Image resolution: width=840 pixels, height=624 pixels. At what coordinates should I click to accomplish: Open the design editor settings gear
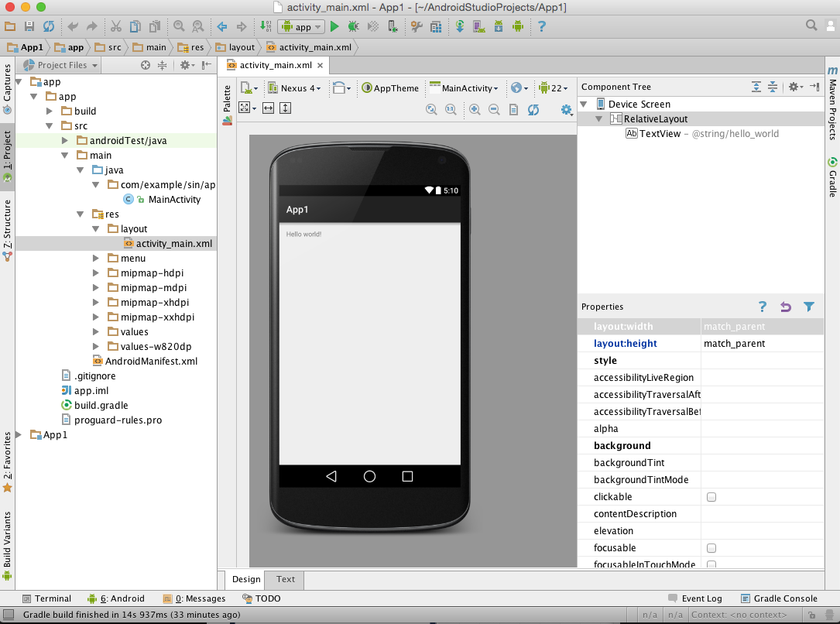[x=565, y=109]
